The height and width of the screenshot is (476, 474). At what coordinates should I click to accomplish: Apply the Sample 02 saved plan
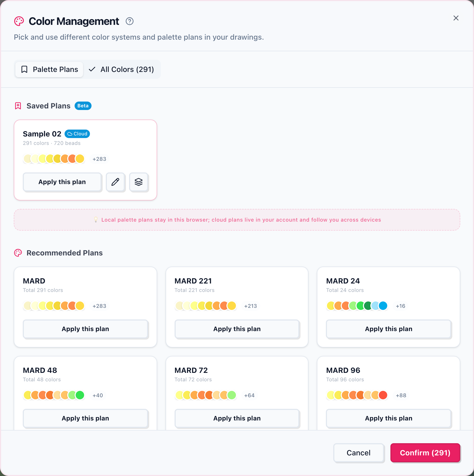[x=62, y=182]
